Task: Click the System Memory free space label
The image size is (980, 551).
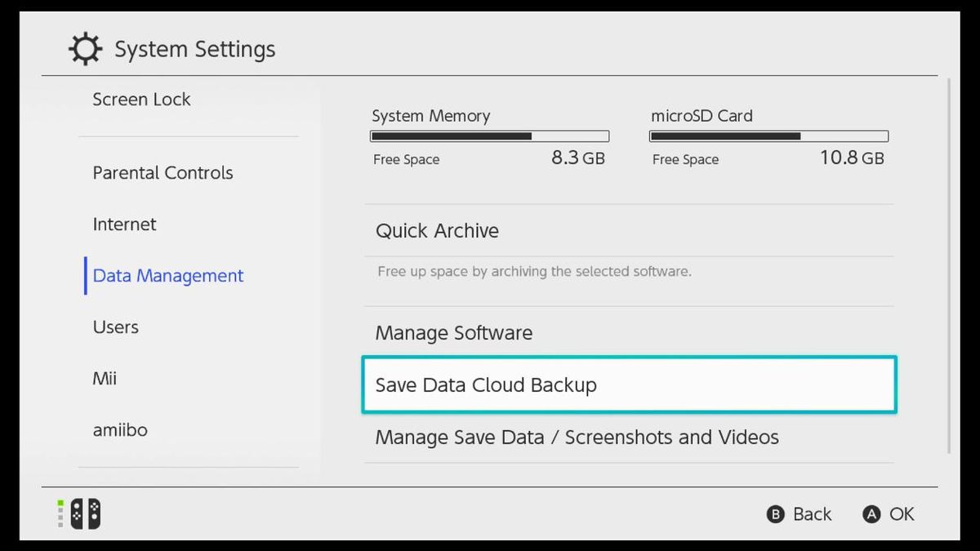Action: tap(406, 159)
